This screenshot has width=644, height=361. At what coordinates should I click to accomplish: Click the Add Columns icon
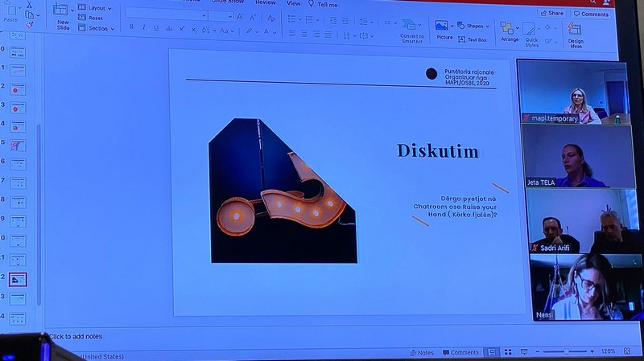click(387, 23)
